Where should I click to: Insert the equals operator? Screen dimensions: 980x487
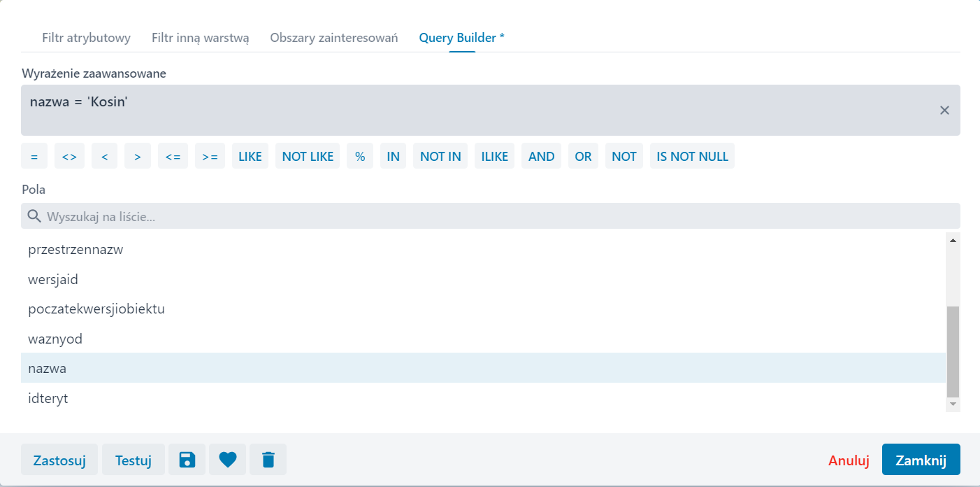[x=34, y=155]
